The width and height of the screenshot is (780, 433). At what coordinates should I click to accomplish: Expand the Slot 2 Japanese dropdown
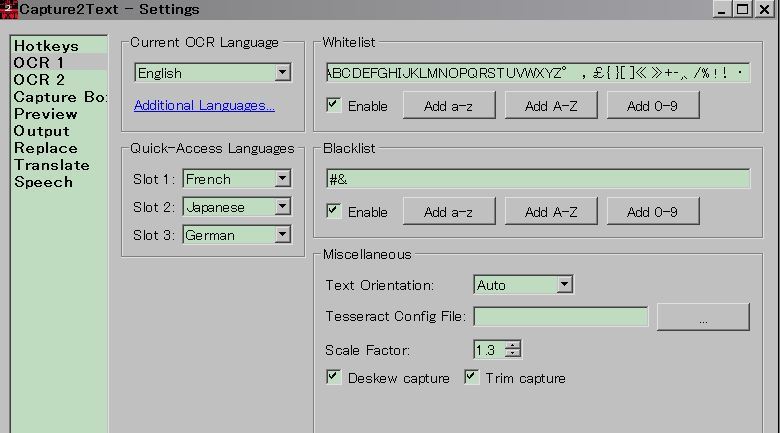(282, 207)
